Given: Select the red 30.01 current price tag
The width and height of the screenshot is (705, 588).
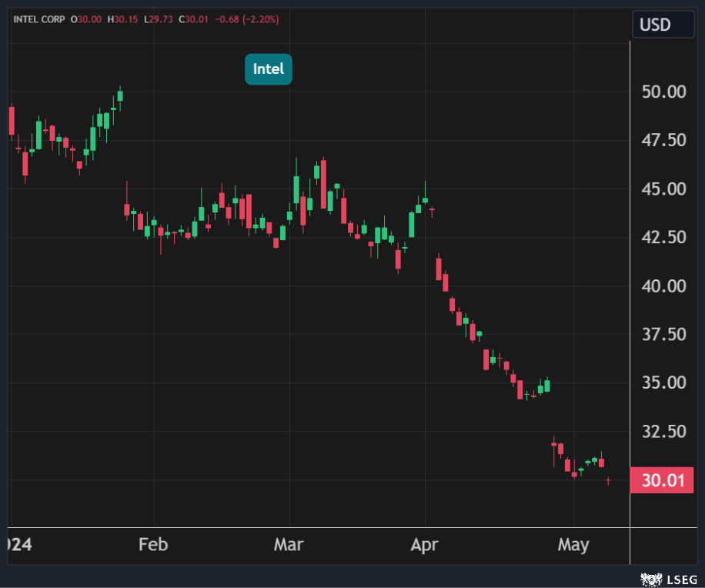Looking at the screenshot, I should pyautogui.click(x=662, y=481).
